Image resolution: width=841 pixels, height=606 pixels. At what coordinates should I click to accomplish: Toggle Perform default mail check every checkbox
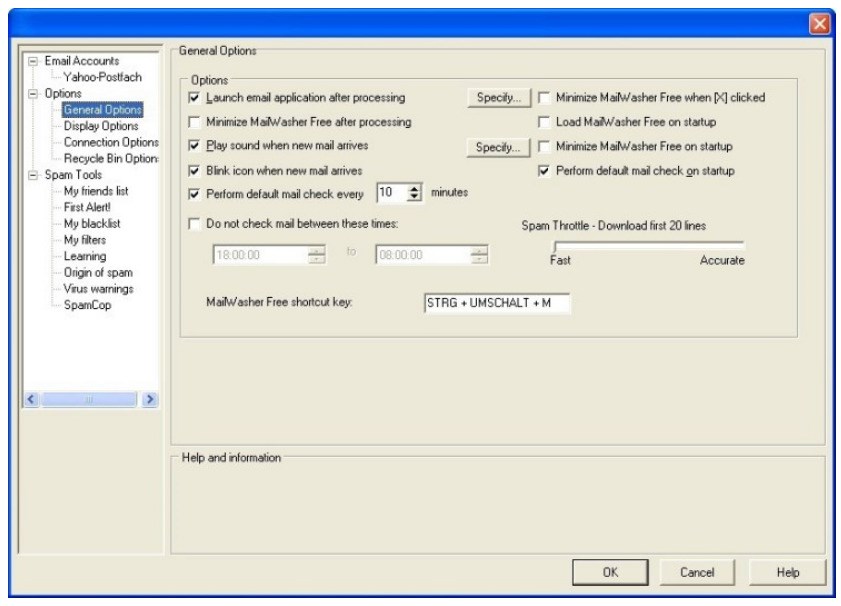point(194,194)
